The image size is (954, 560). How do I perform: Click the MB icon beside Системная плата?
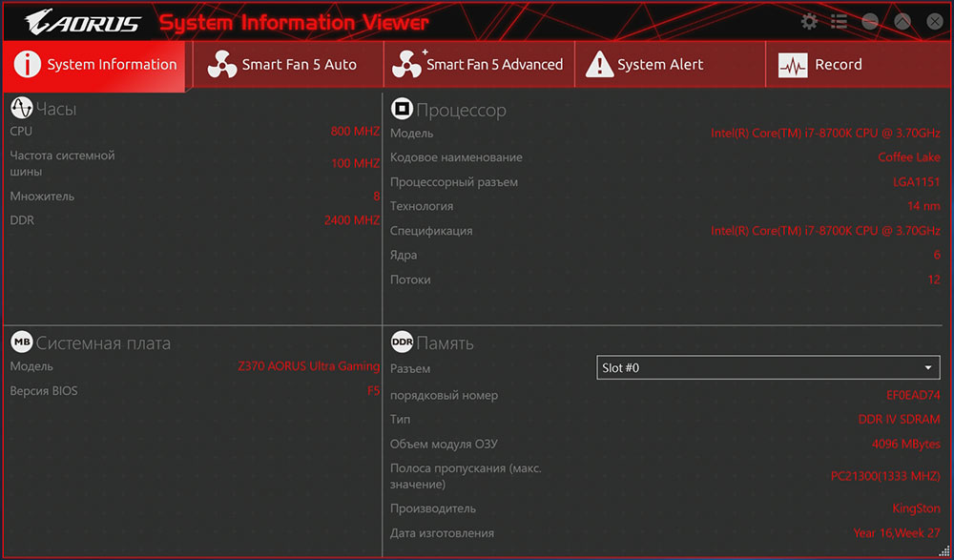tap(22, 342)
